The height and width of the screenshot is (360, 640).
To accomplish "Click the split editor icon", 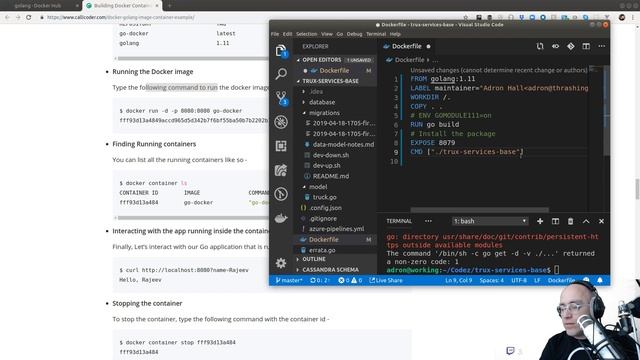I will point(586,46).
